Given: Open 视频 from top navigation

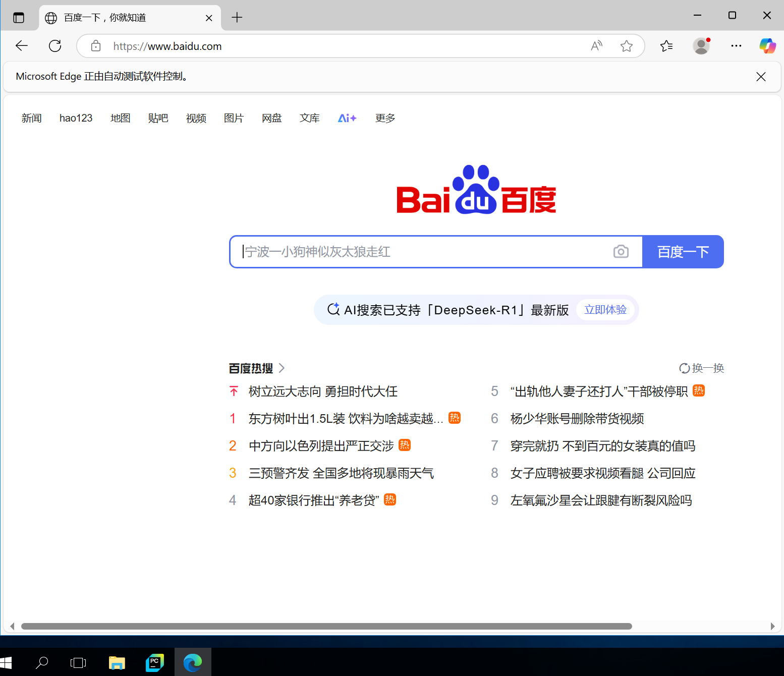Looking at the screenshot, I should 196,118.
